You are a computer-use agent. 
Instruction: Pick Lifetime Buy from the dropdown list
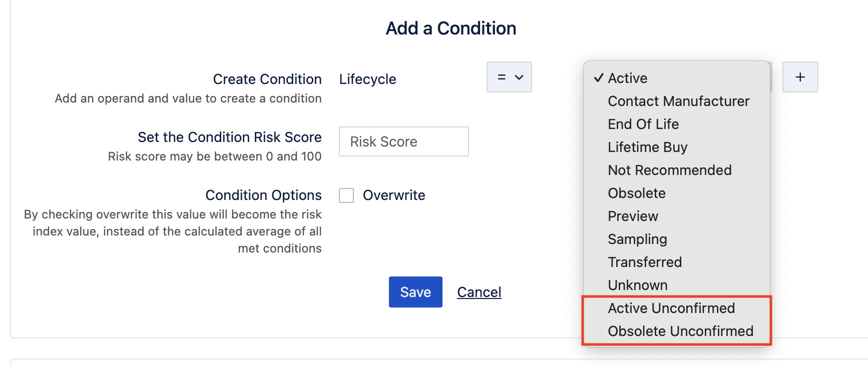pos(647,147)
